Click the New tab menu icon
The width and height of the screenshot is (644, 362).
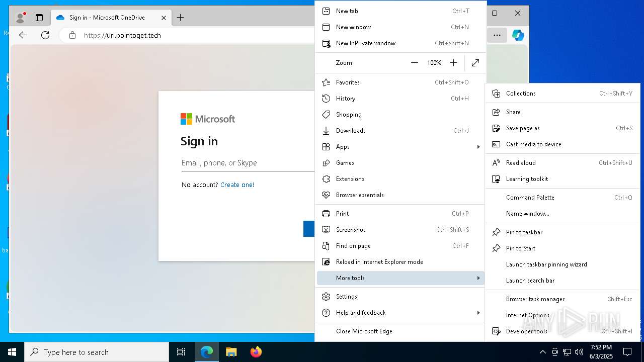coord(326,11)
